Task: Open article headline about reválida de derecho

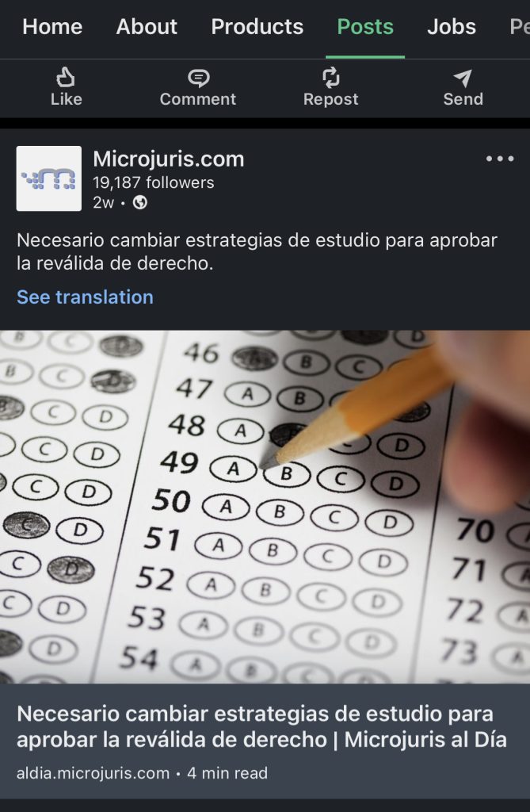Action: coord(261,726)
